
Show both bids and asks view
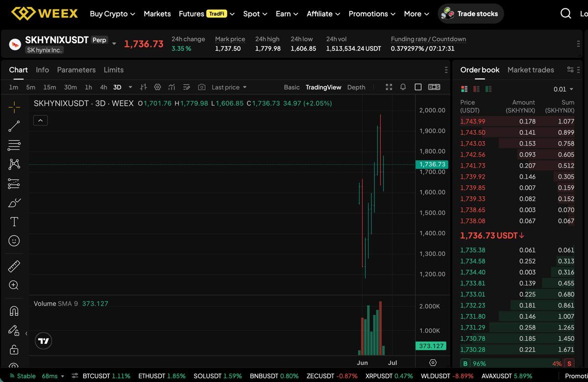[x=464, y=89]
